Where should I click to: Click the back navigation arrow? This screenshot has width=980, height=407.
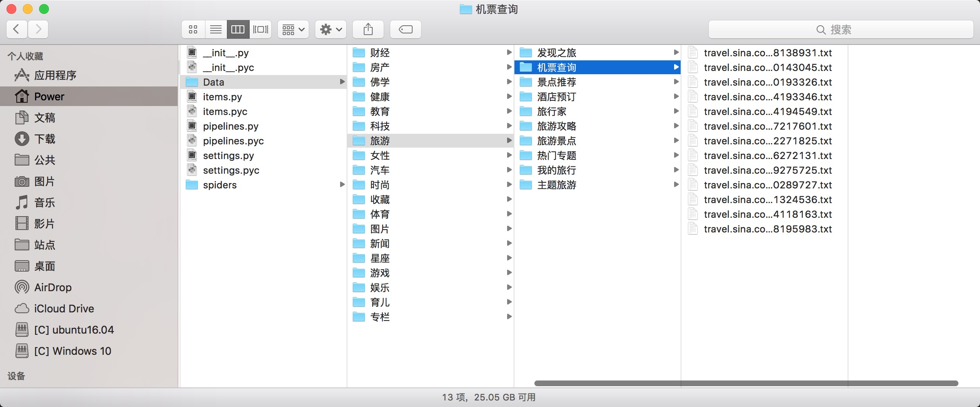point(16,29)
